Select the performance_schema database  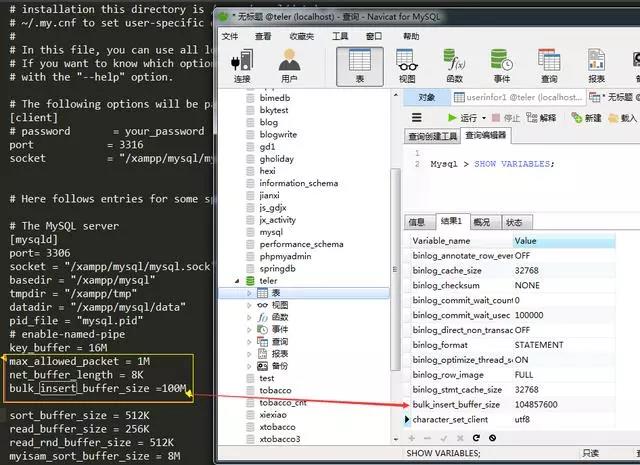point(301,244)
